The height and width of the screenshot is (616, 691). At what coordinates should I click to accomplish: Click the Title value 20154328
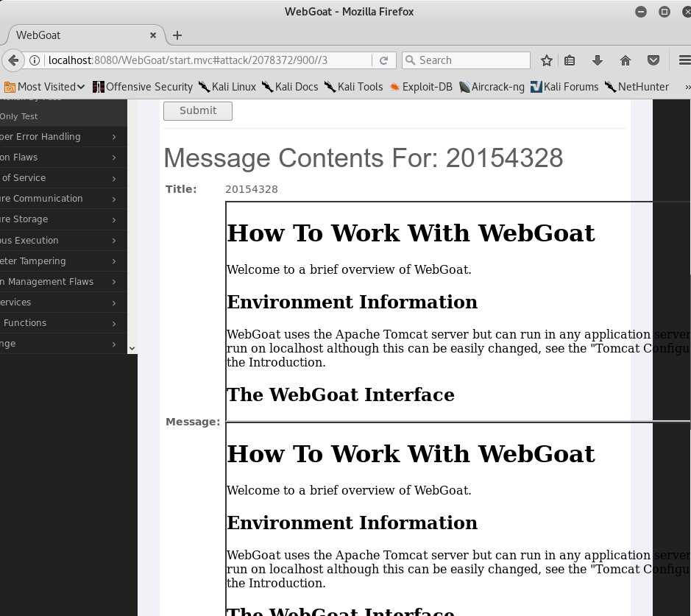click(x=252, y=189)
